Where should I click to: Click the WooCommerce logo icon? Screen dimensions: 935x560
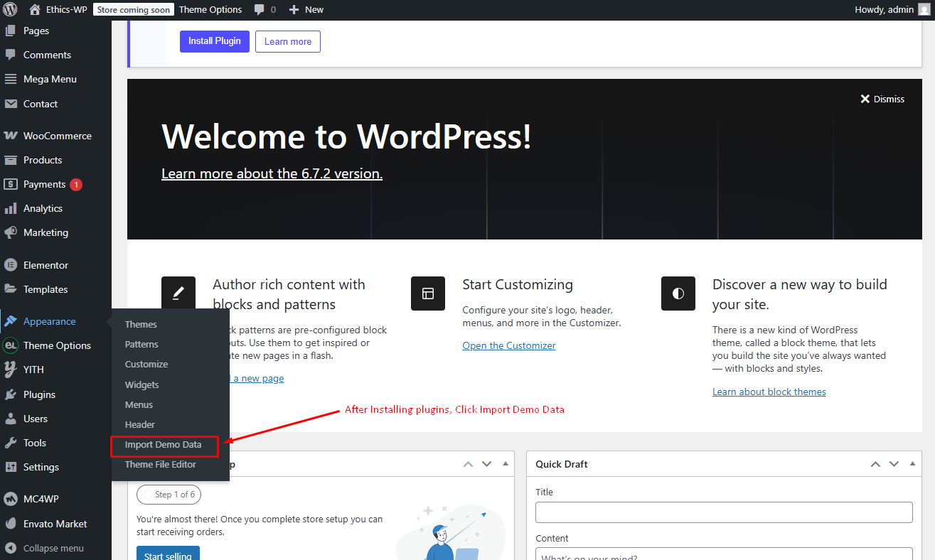[11, 136]
